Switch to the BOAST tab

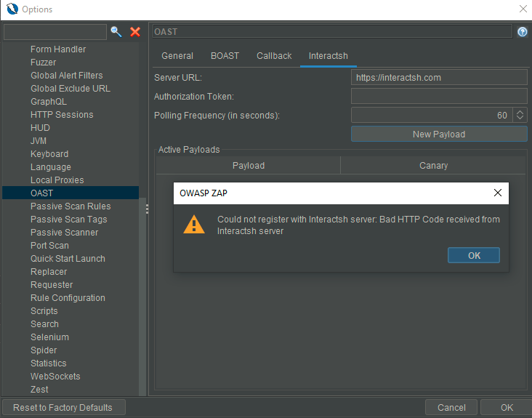click(x=225, y=56)
